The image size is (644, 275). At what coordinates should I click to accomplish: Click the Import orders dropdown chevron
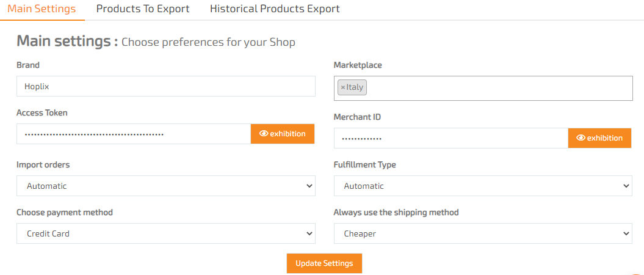(x=309, y=186)
